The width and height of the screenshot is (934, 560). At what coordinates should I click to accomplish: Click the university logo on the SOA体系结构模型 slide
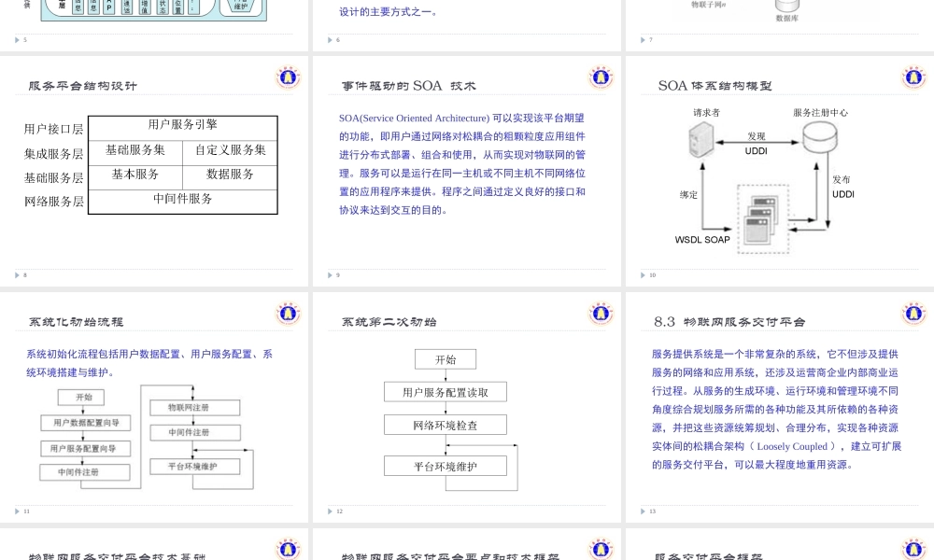[x=913, y=78]
